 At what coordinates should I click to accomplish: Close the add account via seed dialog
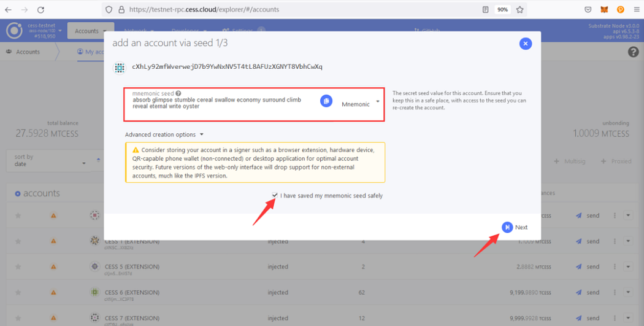coord(525,44)
